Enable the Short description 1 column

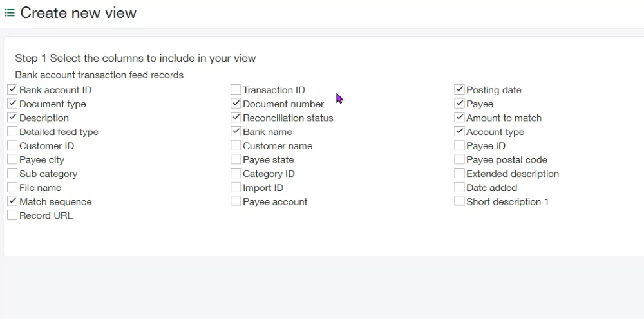tap(459, 201)
